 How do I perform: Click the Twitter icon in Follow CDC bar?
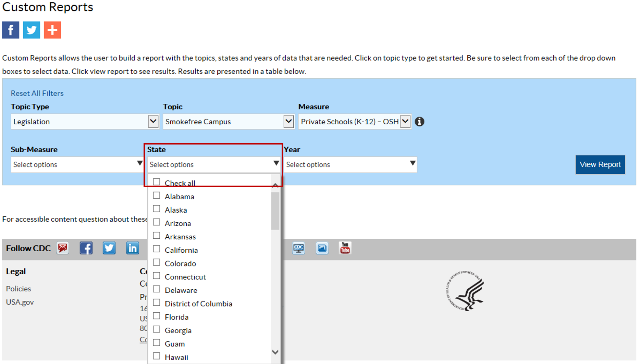tap(109, 248)
